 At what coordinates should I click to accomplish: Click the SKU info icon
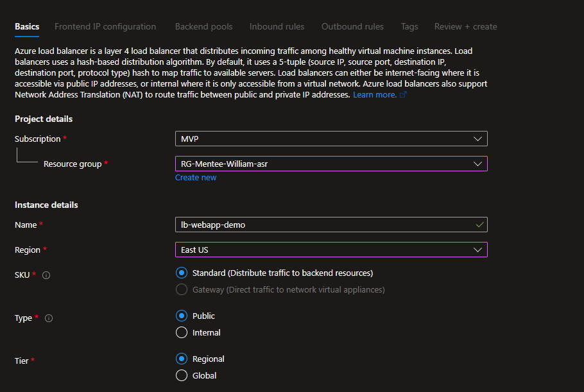click(46, 275)
